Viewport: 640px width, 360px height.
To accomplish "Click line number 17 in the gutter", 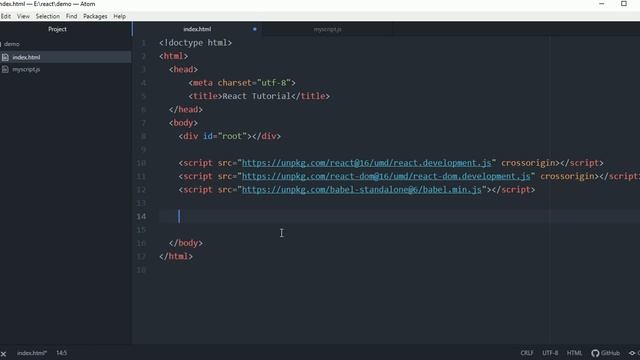I will tap(141, 257).
